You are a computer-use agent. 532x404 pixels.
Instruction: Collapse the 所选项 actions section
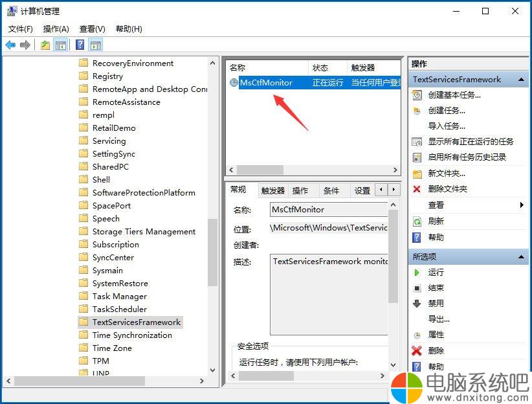[522, 257]
